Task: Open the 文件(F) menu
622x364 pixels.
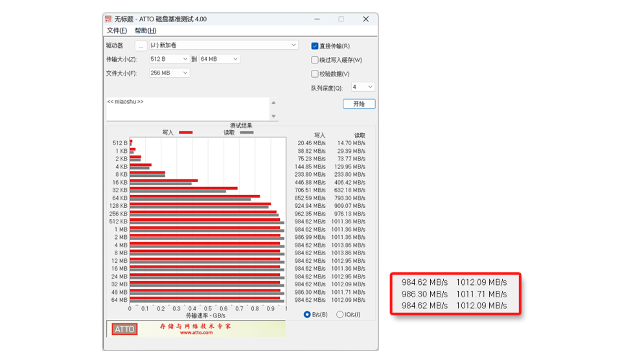Action: point(117,30)
